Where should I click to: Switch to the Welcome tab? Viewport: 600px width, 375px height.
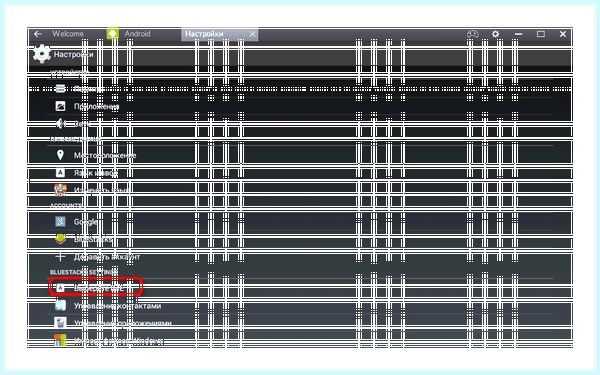68,34
